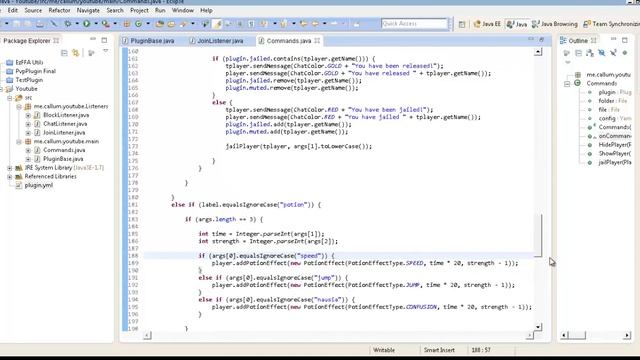
Task: Expand BlockListener.java tree node
Action: point(28,115)
